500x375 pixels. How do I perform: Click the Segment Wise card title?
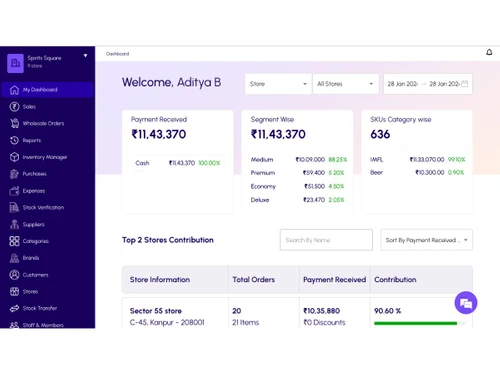click(x=272, y=119)
